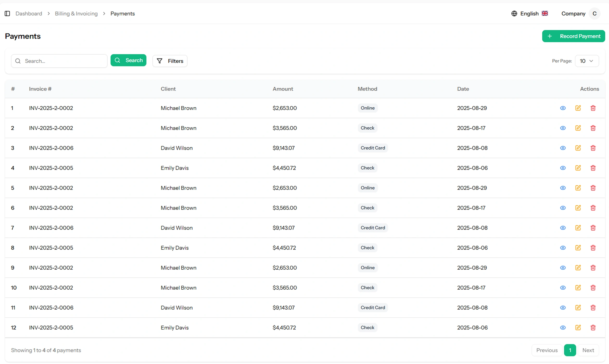
Task: Expand the Filters panel
Action: click(x=170, y=61)
